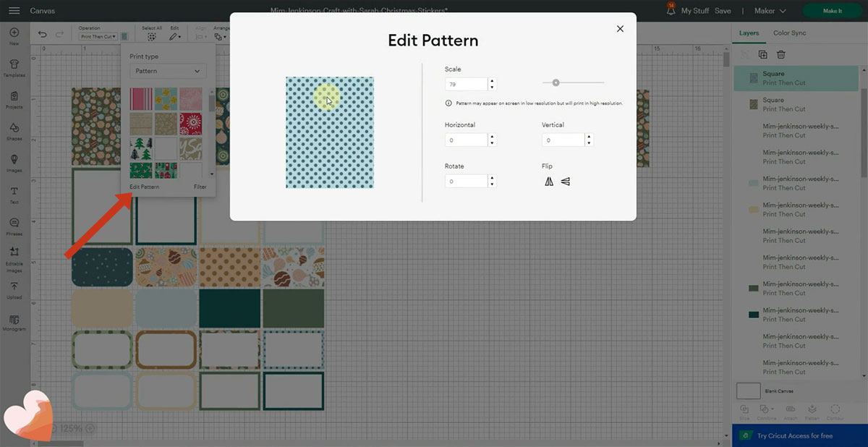Open My Stuff
This screenshot has height=447, width=868.
[694, 11]
